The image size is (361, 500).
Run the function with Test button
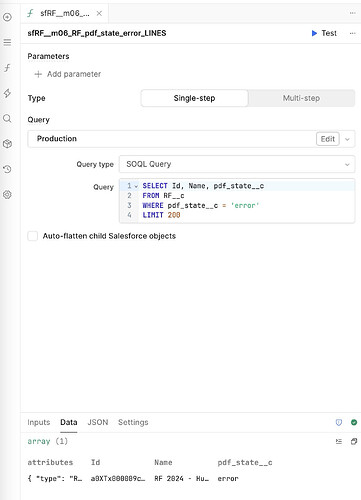324,33
